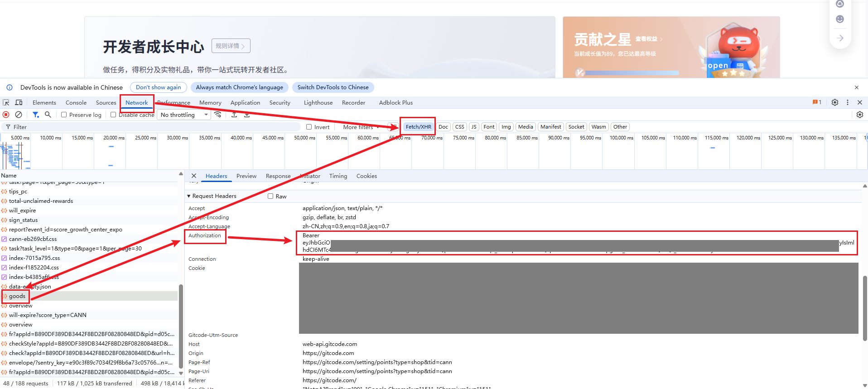Open the network search magnifier

pyautogui.click(x=48, y=115)
